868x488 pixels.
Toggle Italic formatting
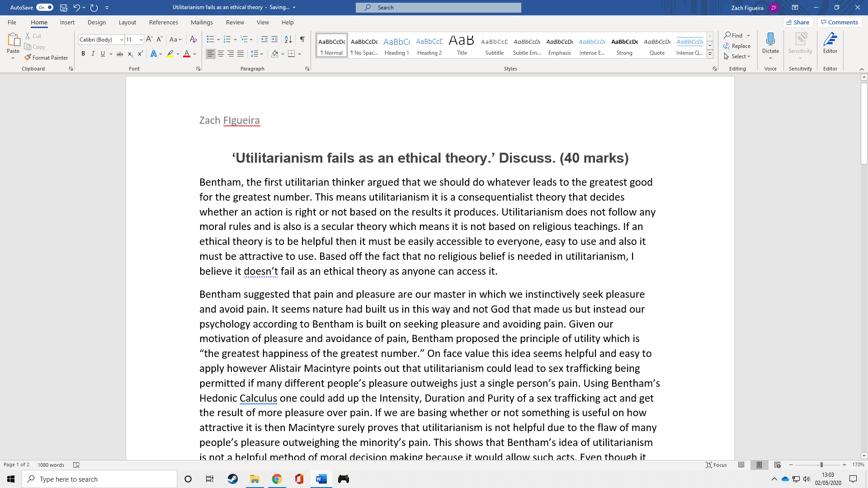(x=93, y=53)
